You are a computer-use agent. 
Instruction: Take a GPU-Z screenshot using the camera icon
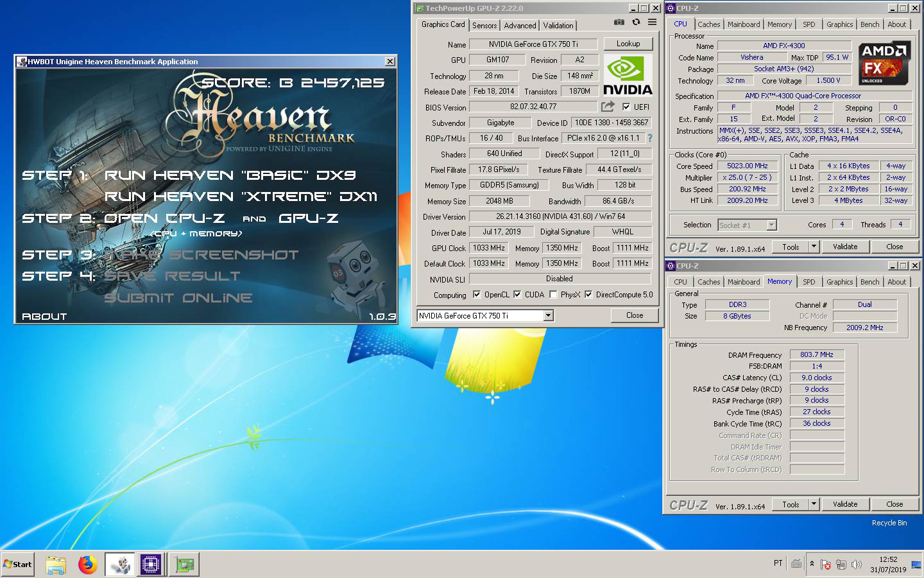619,22
